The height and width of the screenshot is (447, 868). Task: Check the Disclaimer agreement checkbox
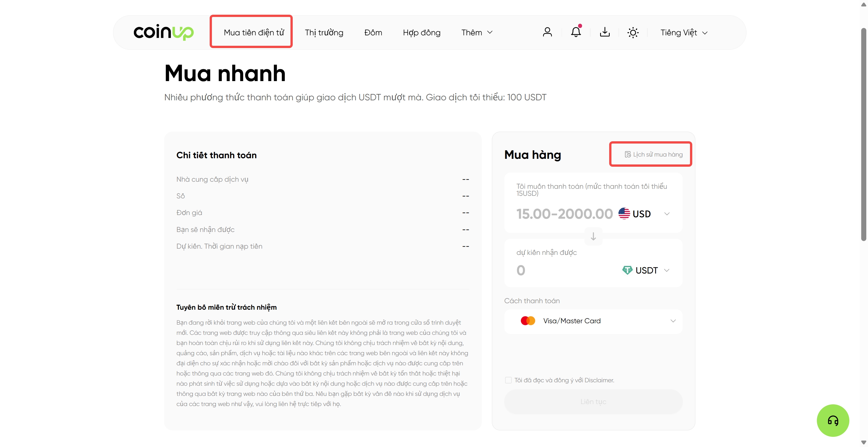[x=509, y=380]
